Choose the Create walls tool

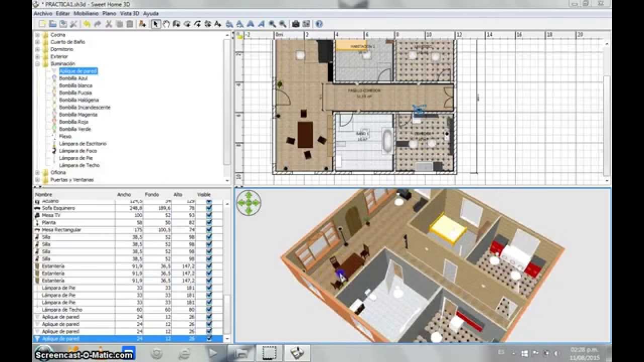(x=177, y=24)
